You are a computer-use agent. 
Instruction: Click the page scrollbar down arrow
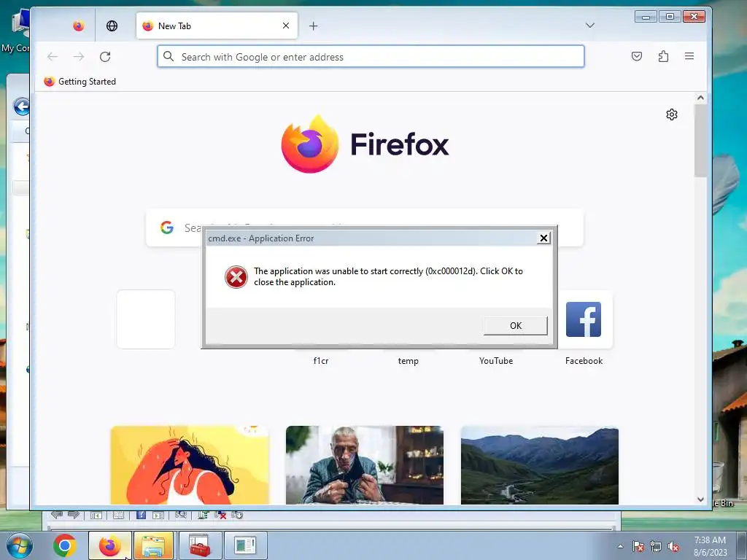700,499
